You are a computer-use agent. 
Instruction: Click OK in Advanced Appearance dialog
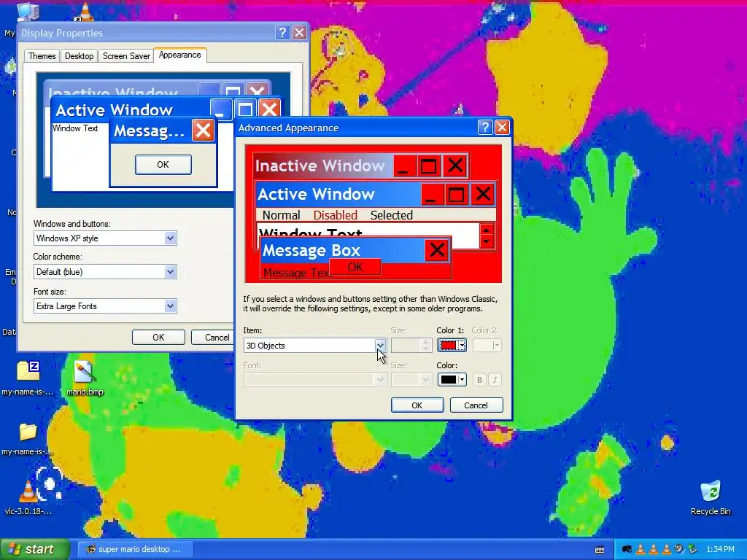click(x=417, y=405)
